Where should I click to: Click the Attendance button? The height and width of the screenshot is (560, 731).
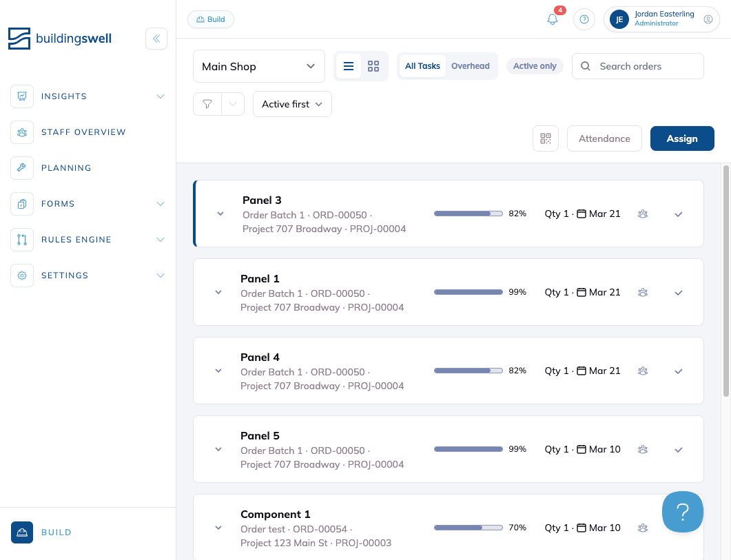click(604, 138)
